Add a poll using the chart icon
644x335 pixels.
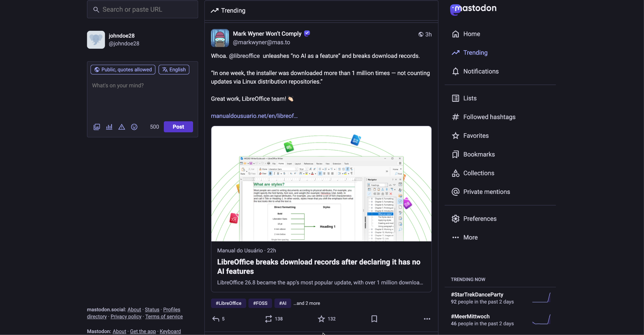tap(109, 127)
